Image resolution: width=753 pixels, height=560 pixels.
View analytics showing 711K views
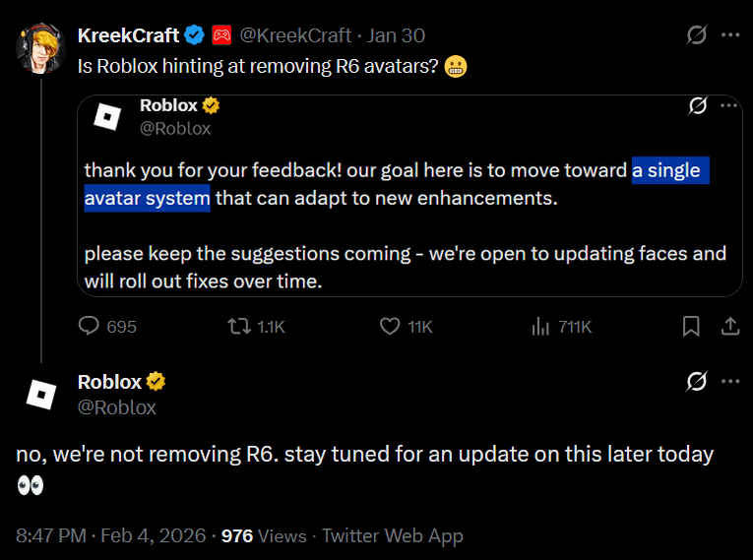540,327
